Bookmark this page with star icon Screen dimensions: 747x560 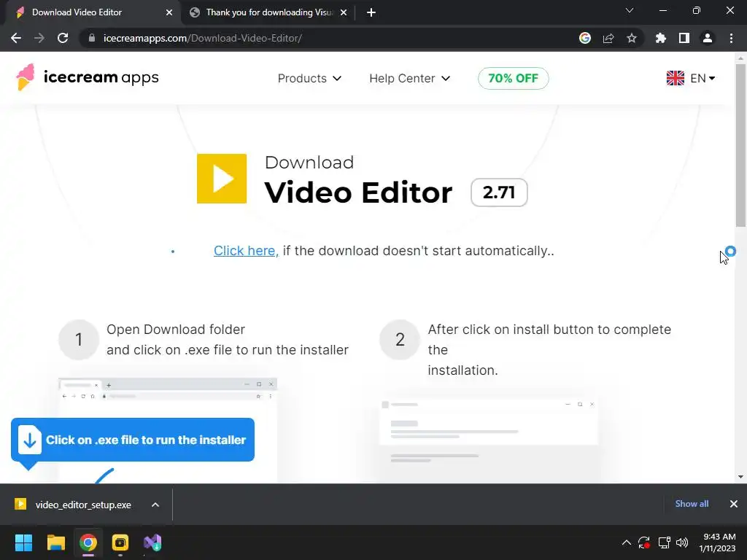632,38
